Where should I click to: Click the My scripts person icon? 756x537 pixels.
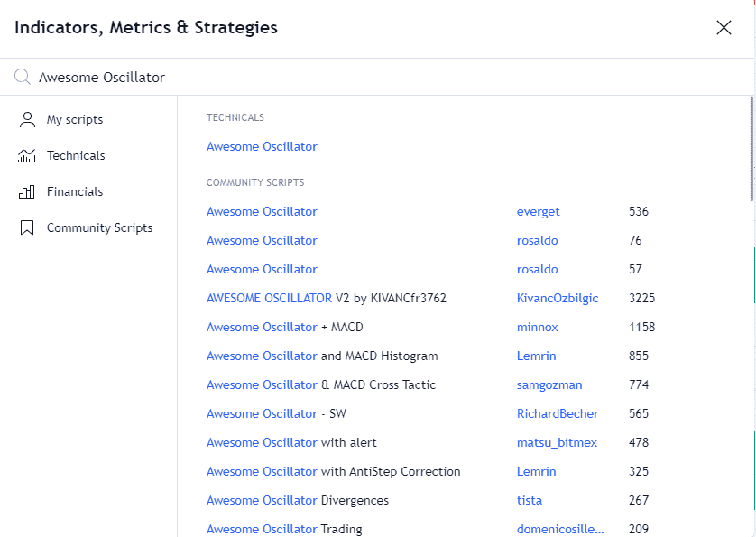(x=27, y=120)
